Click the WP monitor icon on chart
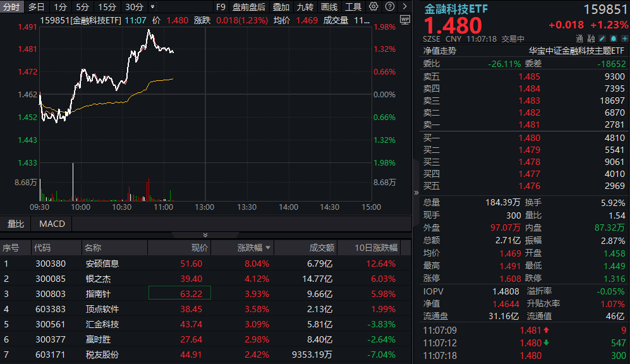Image resolution: width=630 pixels, height=364 pixels. point(404,20)
